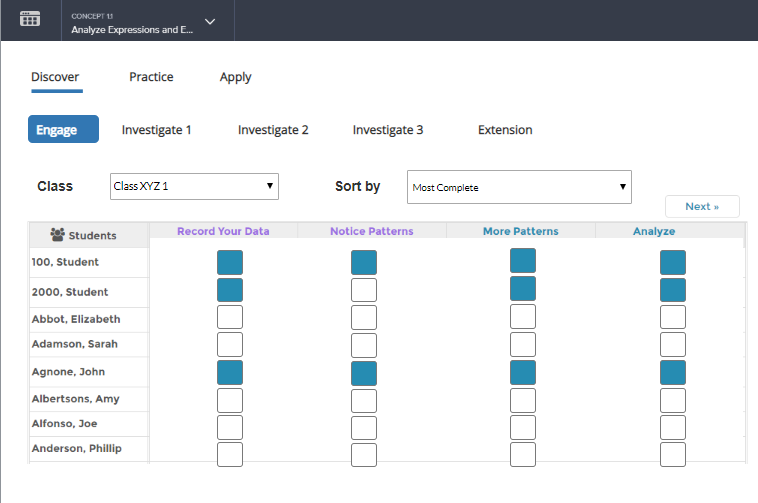Toggle More Patterns box for Adamson, Sarah
This screenshot has width=758, height=503.
pyautogui.click(x=523, y=344)
